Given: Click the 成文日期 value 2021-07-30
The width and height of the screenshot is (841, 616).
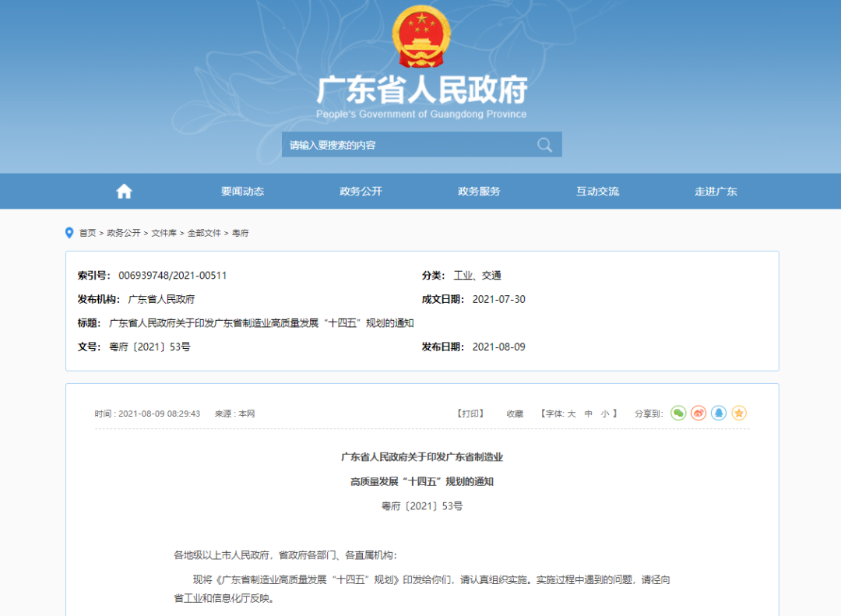Looking at the screenshot, I should [x=499, y=299].
